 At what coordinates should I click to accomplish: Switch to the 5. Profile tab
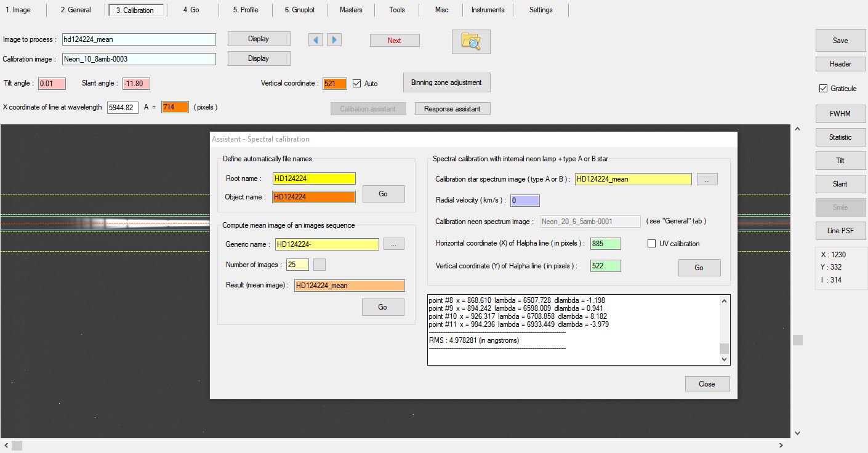246,10
